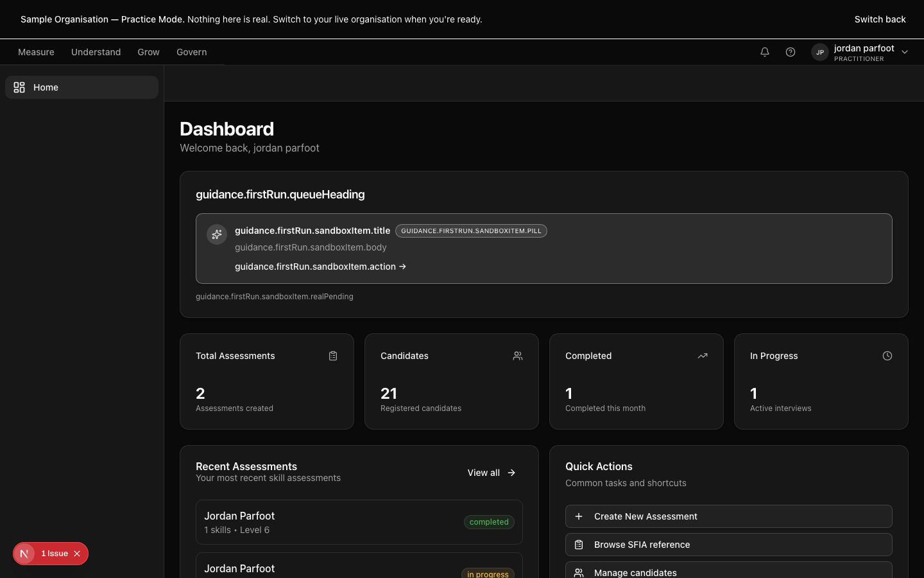
Task: Click the completed status badge
Action: click(489, 522)
